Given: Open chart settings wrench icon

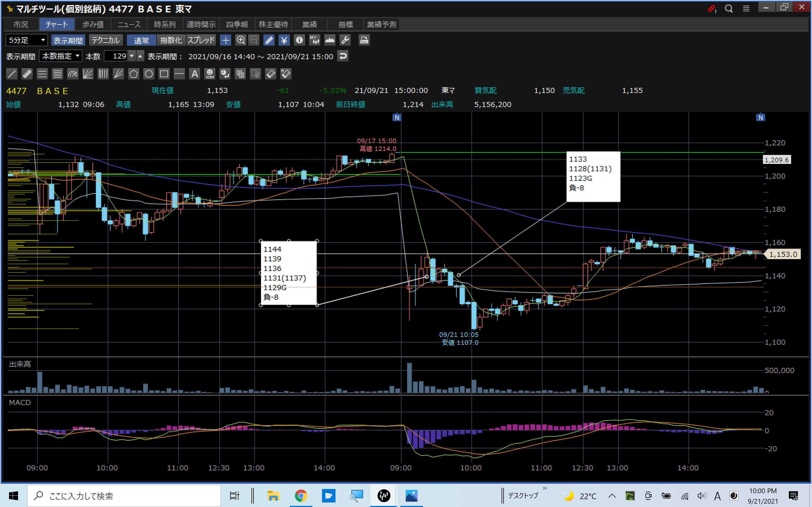Looking at the screenshot, I should pyautogui.click(x=345, y=40).
